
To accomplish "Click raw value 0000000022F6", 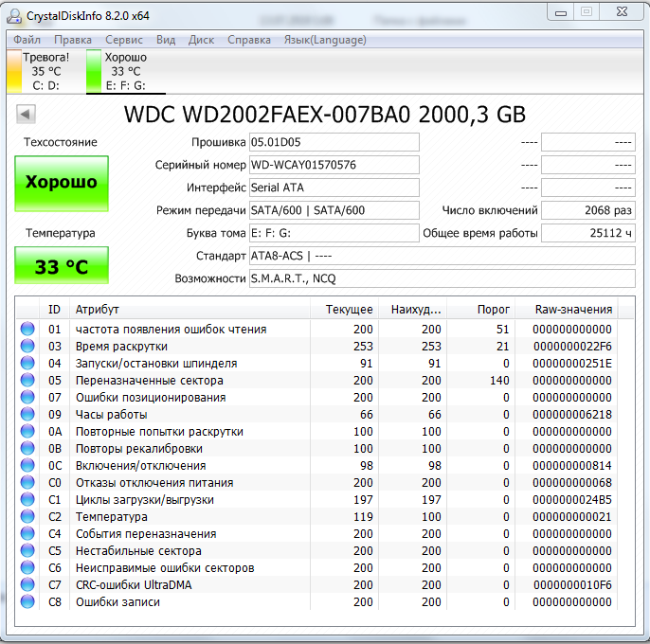I will (x=572, y=346).
